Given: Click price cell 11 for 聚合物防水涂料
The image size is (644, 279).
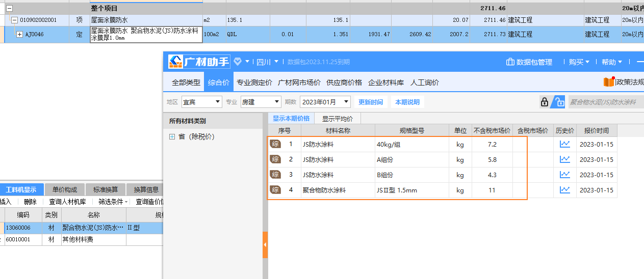Looking at the screenshot, I should tap(492, 190).
